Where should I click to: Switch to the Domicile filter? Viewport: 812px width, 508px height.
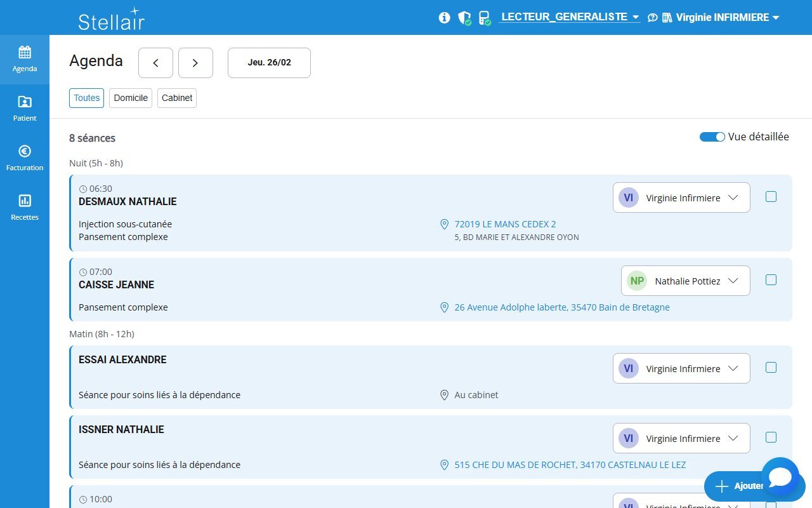coord(130,98)
